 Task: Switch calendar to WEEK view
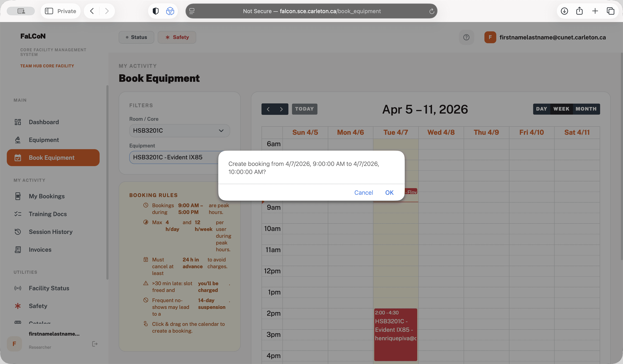pyautogui.click(x=562, y=109)
